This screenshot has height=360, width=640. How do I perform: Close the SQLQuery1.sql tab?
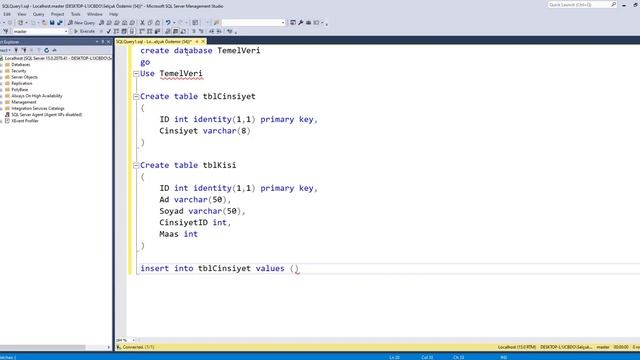coord(203,41)
